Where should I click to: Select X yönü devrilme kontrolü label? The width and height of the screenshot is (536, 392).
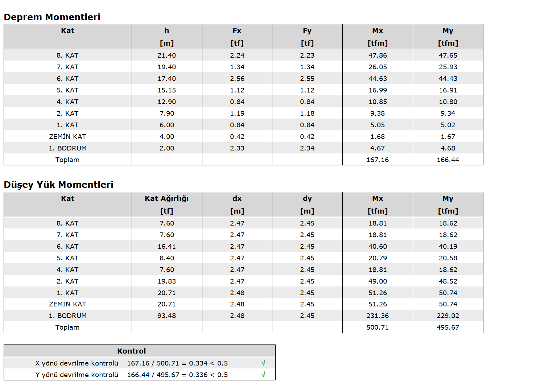[x=77, y=363]
